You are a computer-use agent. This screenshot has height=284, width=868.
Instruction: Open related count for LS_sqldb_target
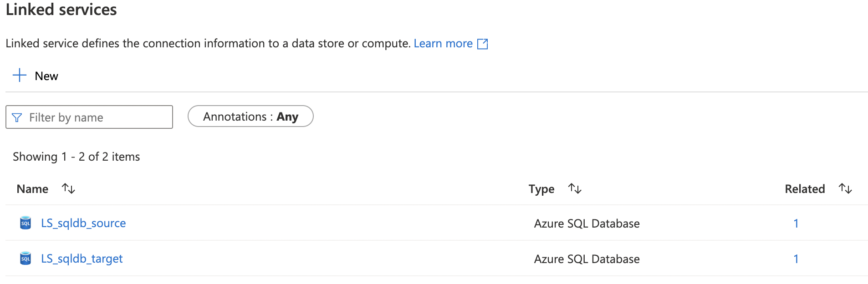(796, 259)
